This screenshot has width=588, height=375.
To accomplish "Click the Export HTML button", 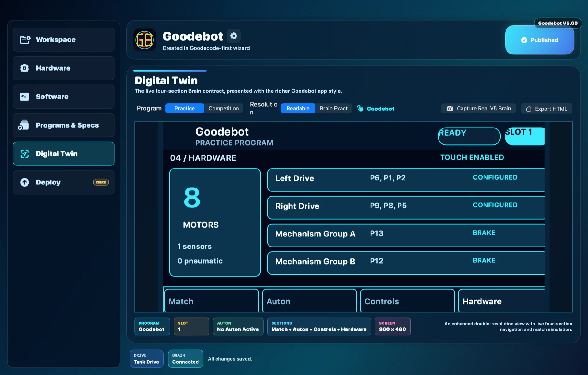I will (x=547, y=109).
